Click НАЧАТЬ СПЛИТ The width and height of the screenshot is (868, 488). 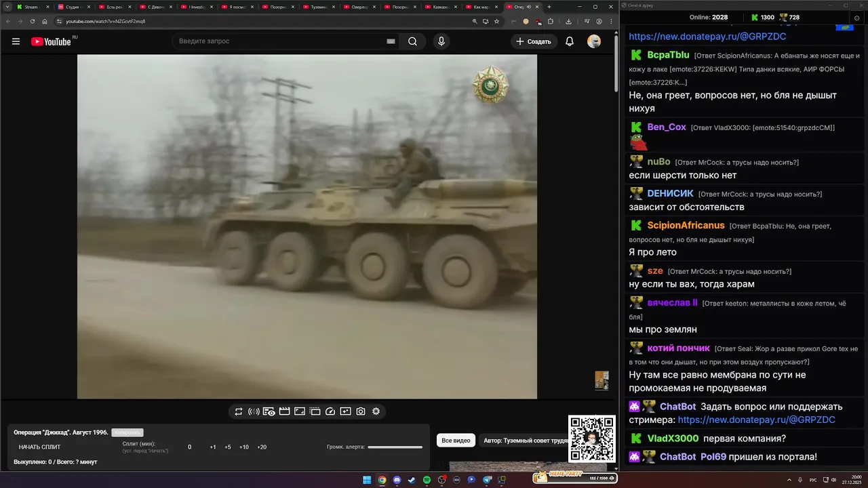[x=39, y=447]
